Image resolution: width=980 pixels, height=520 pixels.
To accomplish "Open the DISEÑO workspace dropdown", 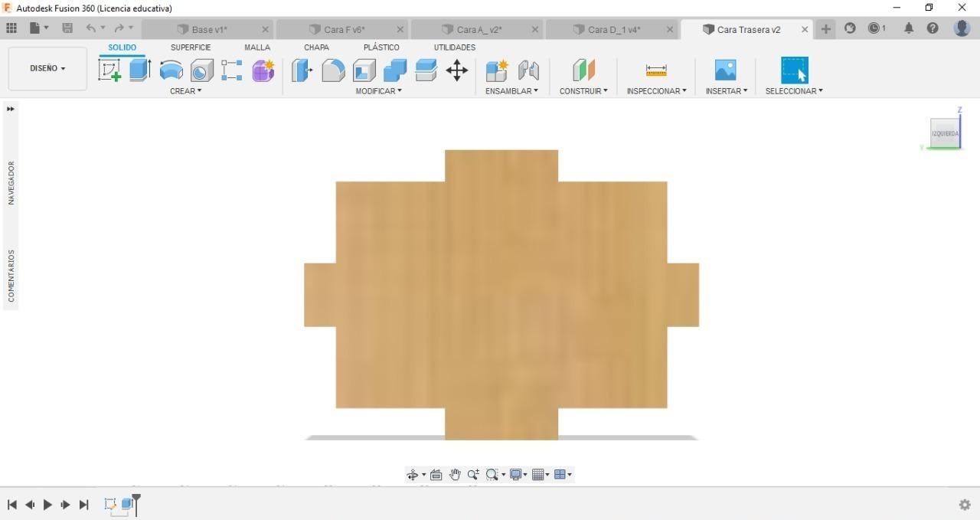I will 47,69.
